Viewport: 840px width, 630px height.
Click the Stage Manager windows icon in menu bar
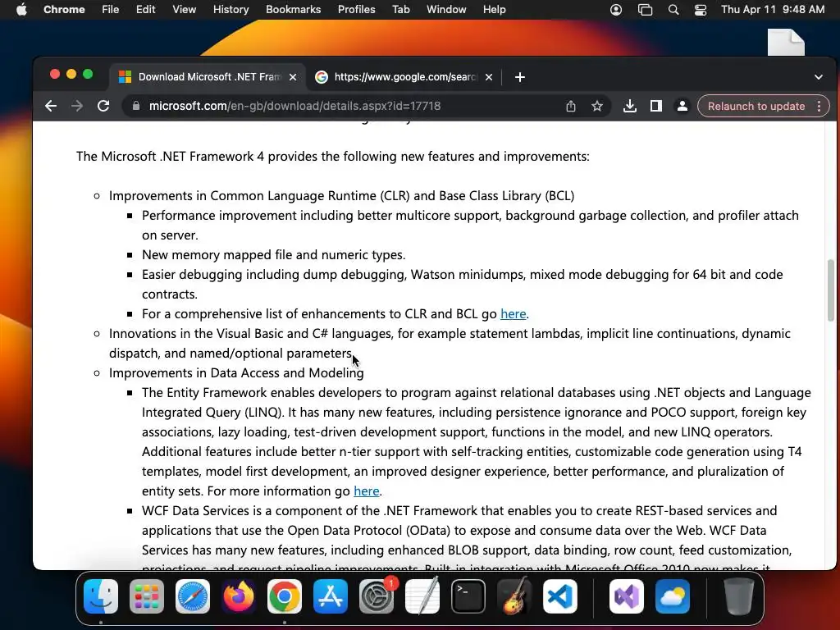tap(645, 10)
